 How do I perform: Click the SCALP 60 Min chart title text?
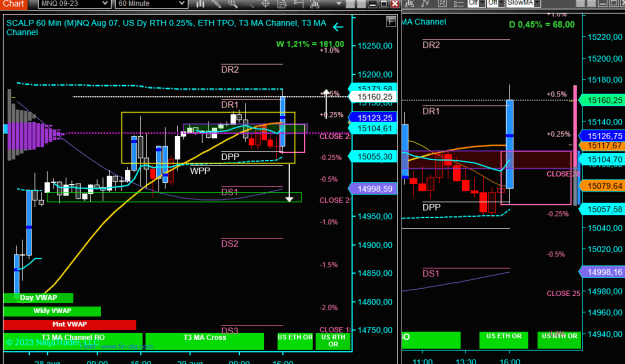click(x=166, y=28)
